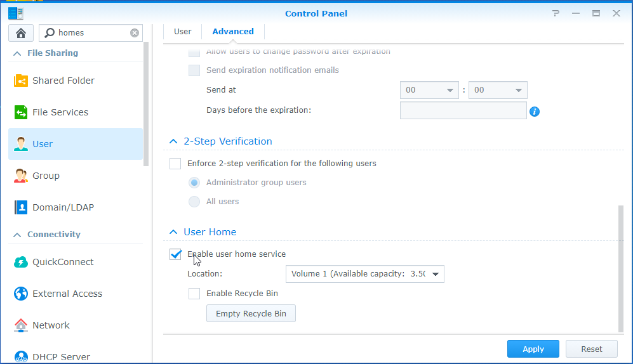Open External Access globe icon
The width and height of the screenshot is (633, 364).
(x=20, y=294)
